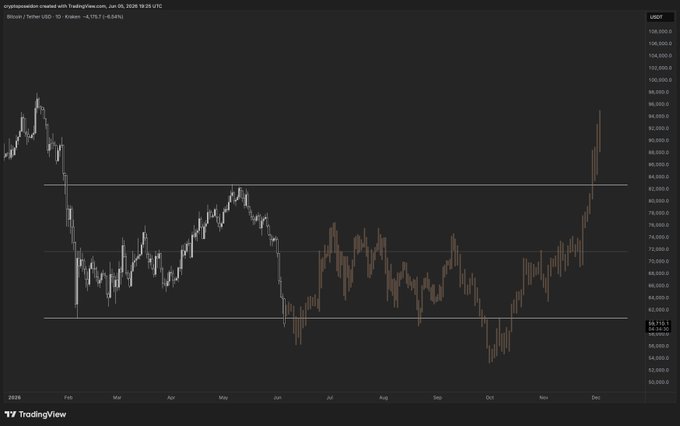Click the 100,000.0 price axis label

pyautogui.click(x=660, y=80)
